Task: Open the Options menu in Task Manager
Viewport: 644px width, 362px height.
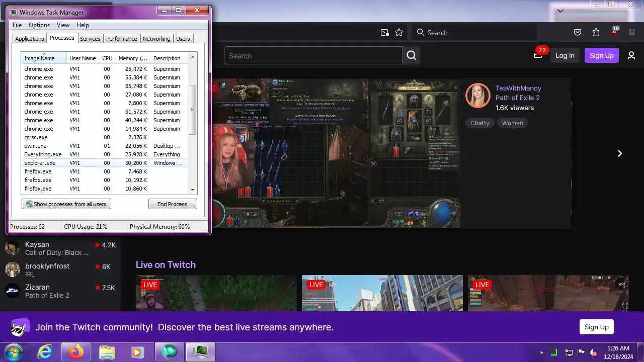Action: click(39, 25)
